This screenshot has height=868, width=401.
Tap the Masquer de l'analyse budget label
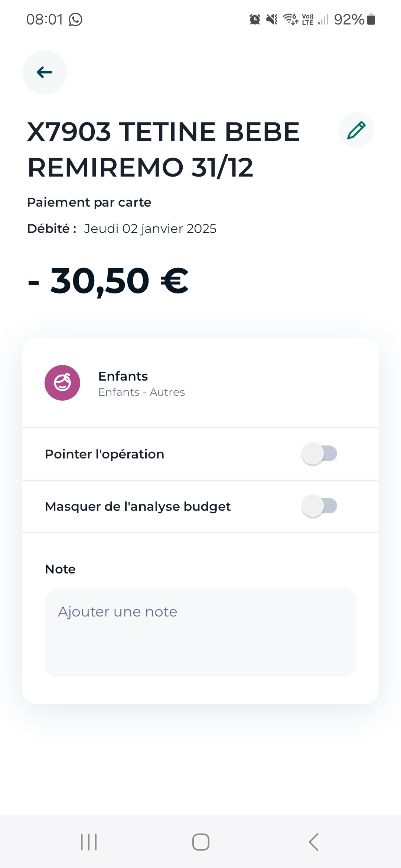coord(138,506)
